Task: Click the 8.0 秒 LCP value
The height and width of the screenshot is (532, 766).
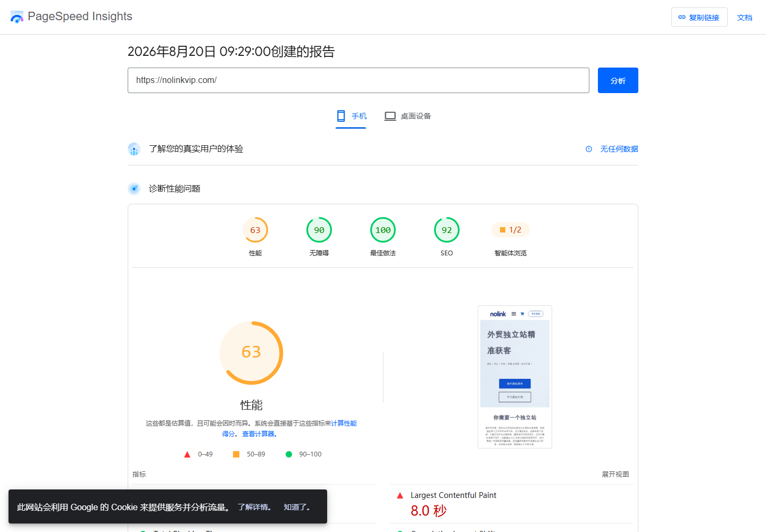Action: (x=429, y=511)
